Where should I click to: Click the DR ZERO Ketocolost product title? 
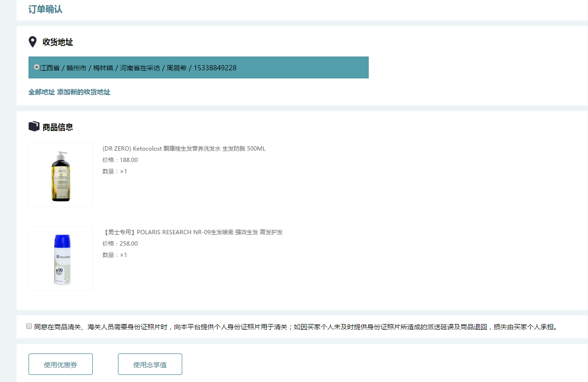(x=184, y=149)
